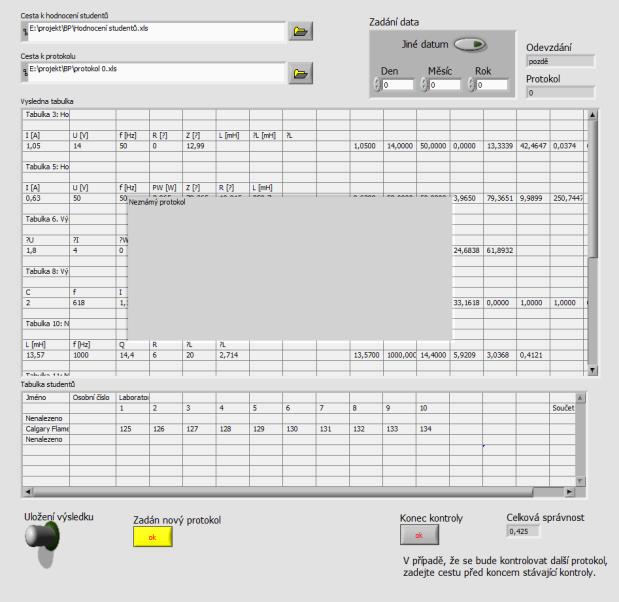This screenshot has height=602, width=619.
Task: Click the Celková správnost value 0,425
Action: pos(522,531)
